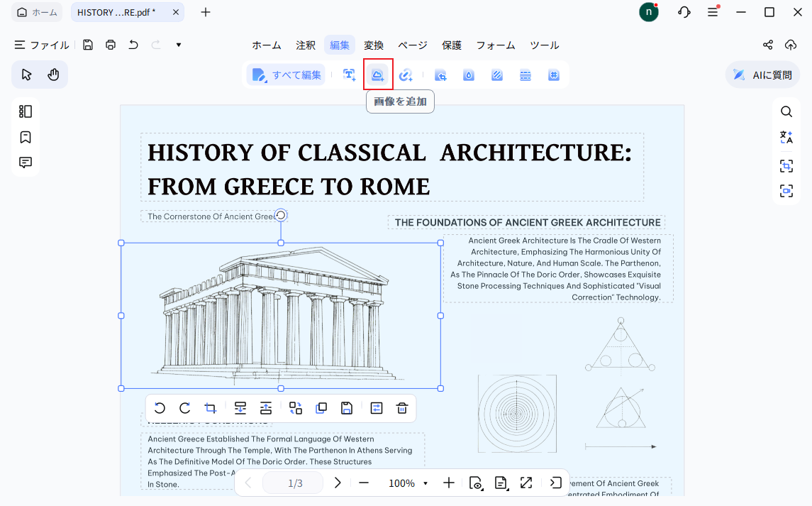Bring selected image forward
The width and height of the screenshot is (812, 506).
point(266,408)
